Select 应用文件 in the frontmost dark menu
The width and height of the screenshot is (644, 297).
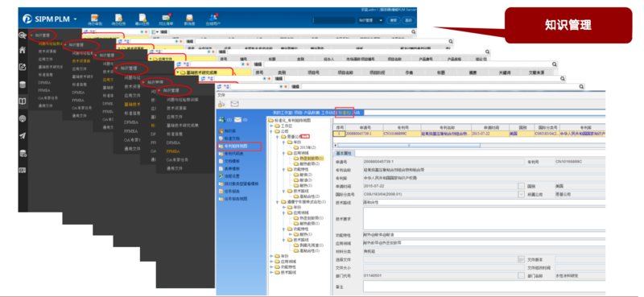(x=174, y=117)
